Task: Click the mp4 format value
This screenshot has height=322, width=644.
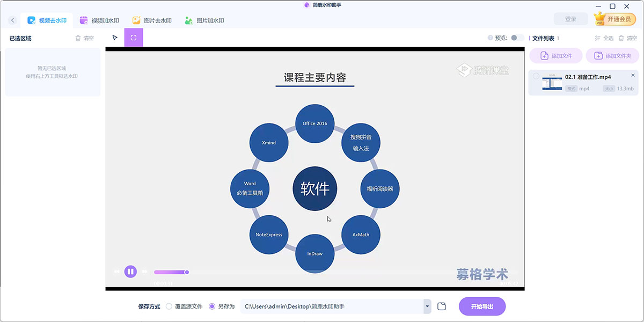Action: pyautogui.click(x=584, y=89)
